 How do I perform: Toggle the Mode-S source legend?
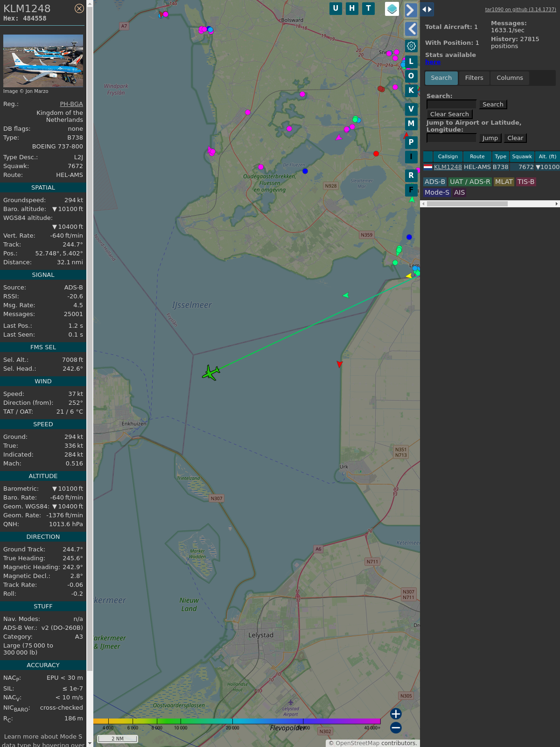(x=437, y=192)
